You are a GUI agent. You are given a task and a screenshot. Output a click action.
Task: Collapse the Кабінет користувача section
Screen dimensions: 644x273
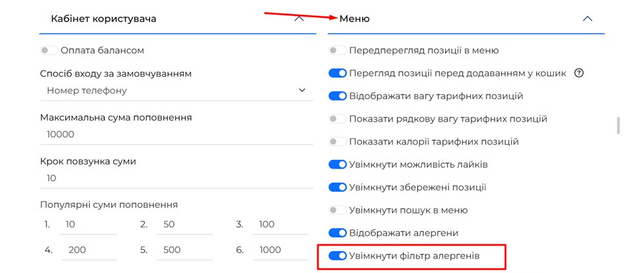299,19
